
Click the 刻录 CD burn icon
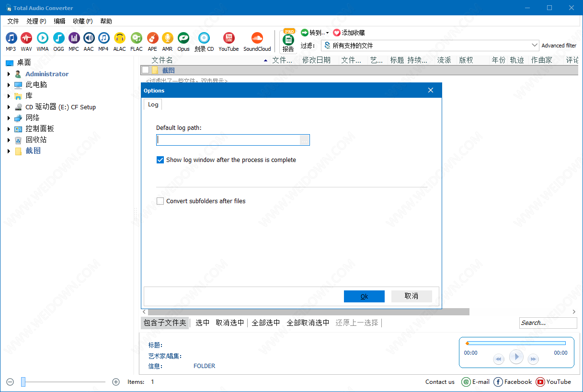tap(204, 38)
